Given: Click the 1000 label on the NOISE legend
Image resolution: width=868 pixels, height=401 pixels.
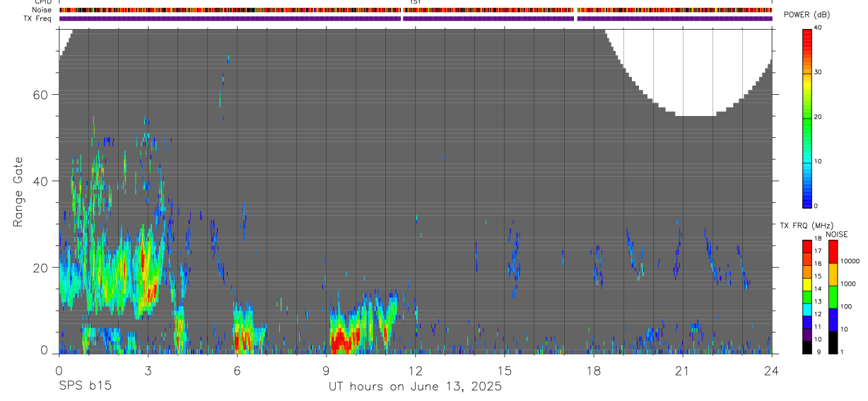Looking at the screenshot, I should [x=848, y=284].
